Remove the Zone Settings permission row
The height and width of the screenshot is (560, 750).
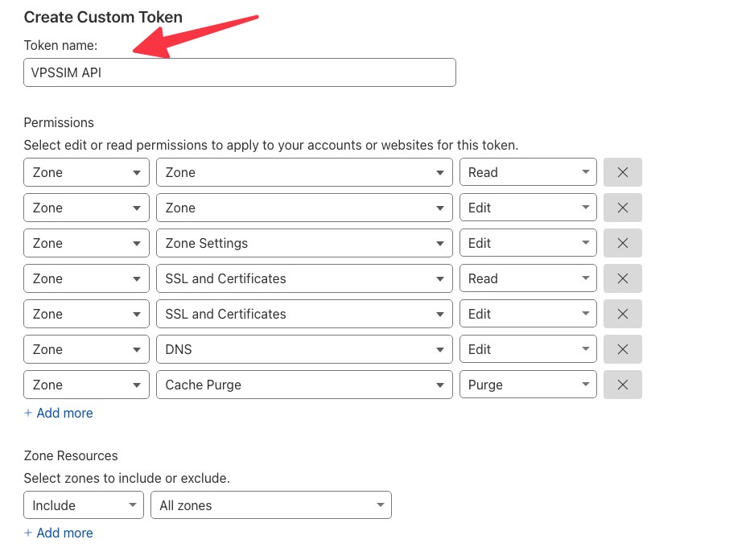point(622,243)
